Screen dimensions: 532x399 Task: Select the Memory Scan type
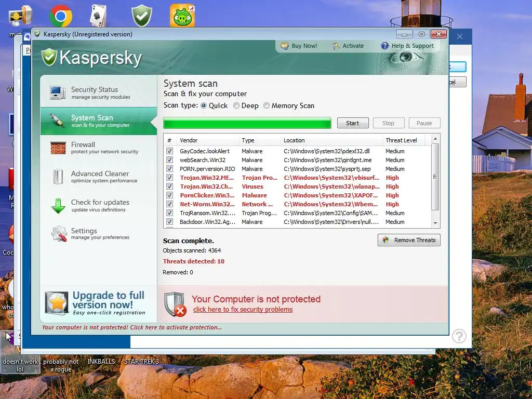coord(267,105)
